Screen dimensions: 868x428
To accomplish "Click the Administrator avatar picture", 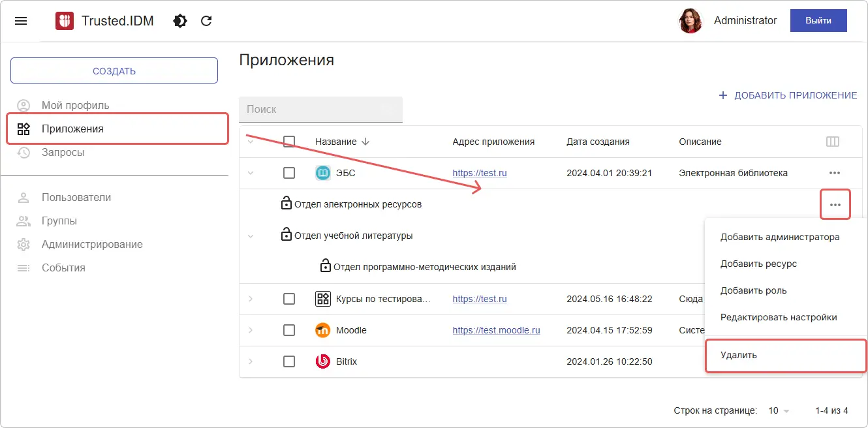I will click(690, 21).
